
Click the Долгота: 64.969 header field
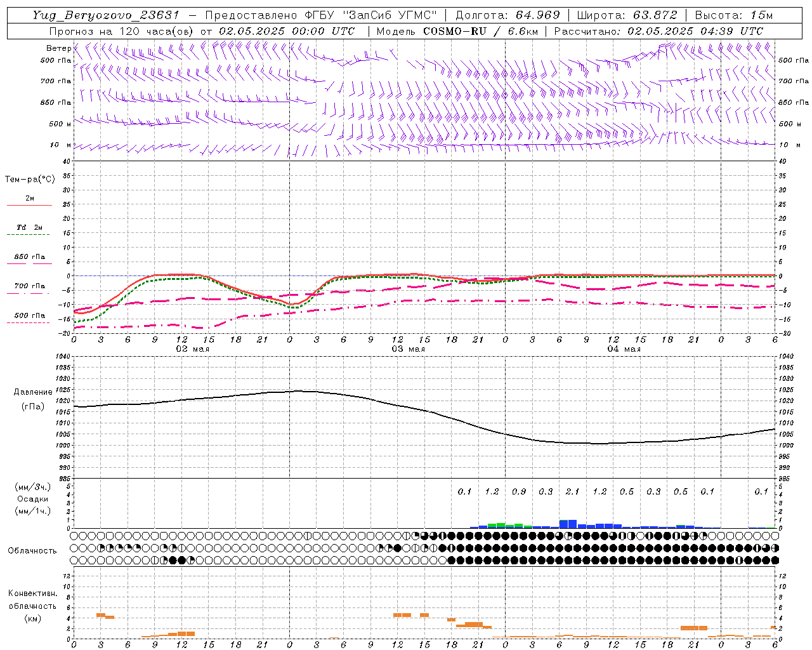pos(507,15)
